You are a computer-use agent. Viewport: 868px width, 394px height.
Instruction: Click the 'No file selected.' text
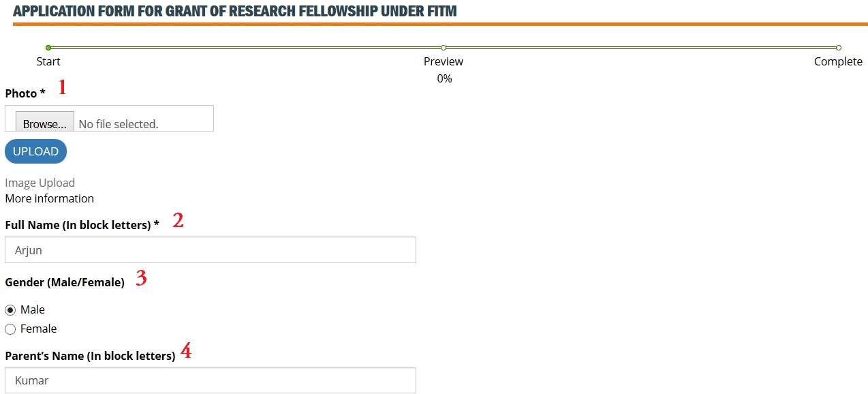point(119,124)
